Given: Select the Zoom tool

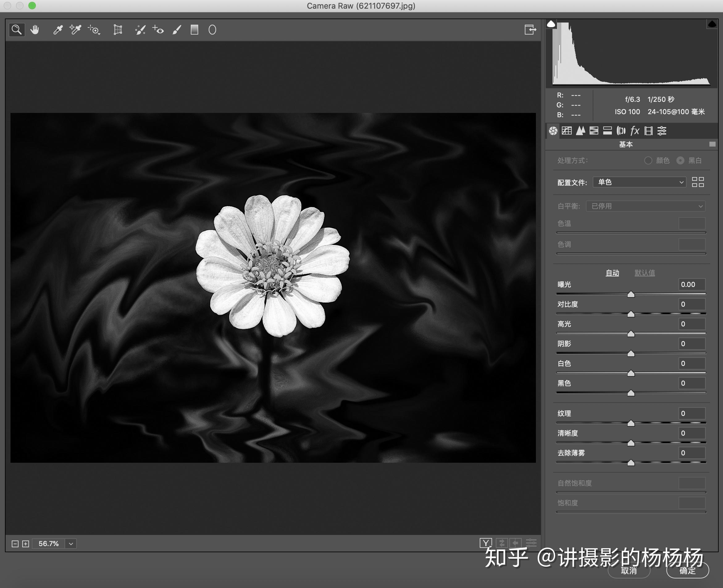Looking at the screenshot, I should (16, 29).
